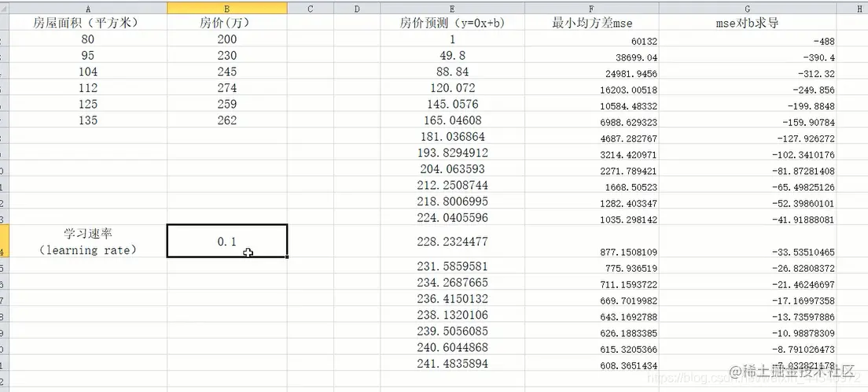Click derivative cell showing -159.90784
The image size is (868, 392).
(748, 120)
